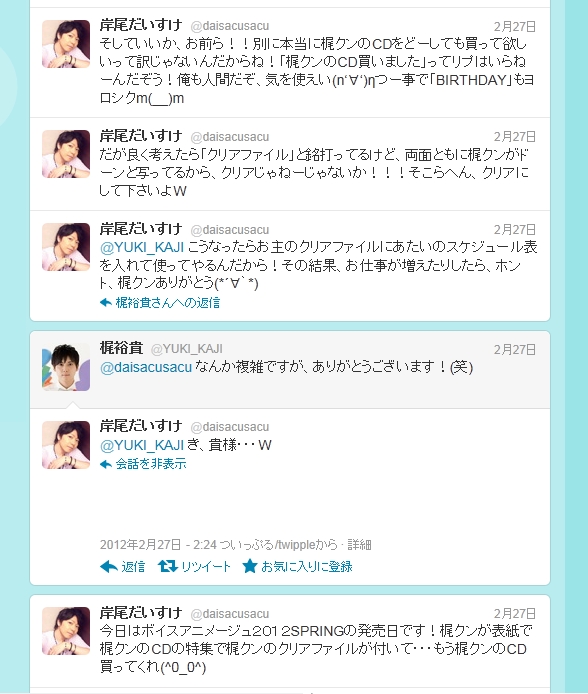This screenshot has width=588, height=694.
Task: Click the star favorite icon お気に入りに登録
Action: tap(250, 566)
